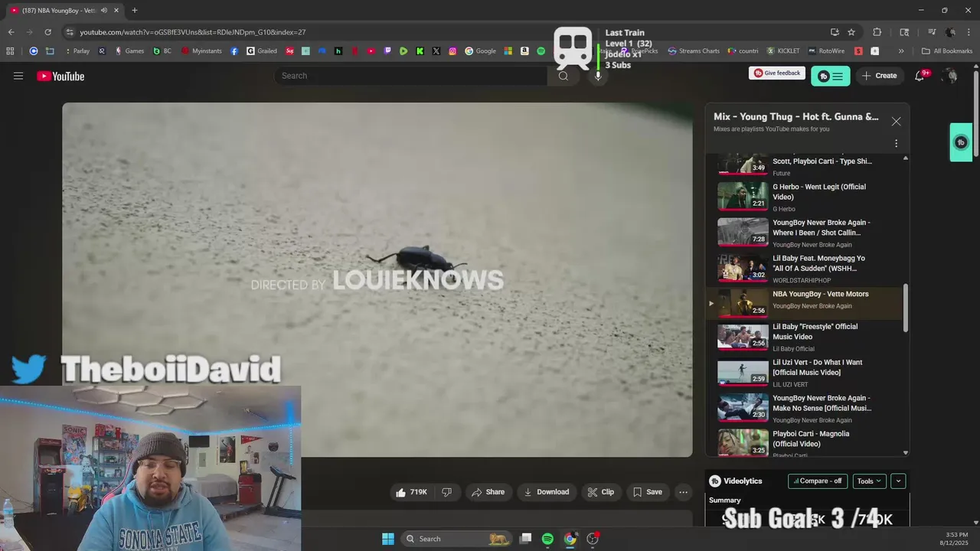This screenshot has height=551, width=980.
Task: Toggle the TubeBuddy menu button in header
Action: (x=830, y=76)
